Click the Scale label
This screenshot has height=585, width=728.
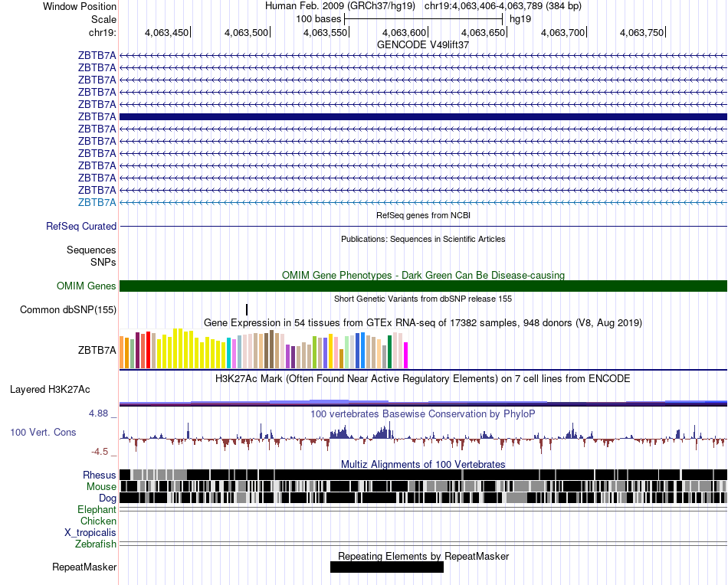103,20
